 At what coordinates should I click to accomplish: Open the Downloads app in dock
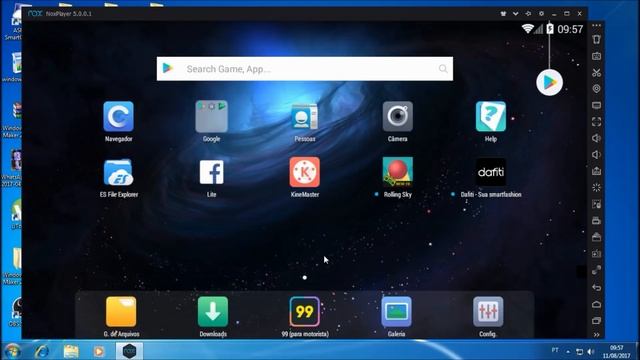[213, 311]
